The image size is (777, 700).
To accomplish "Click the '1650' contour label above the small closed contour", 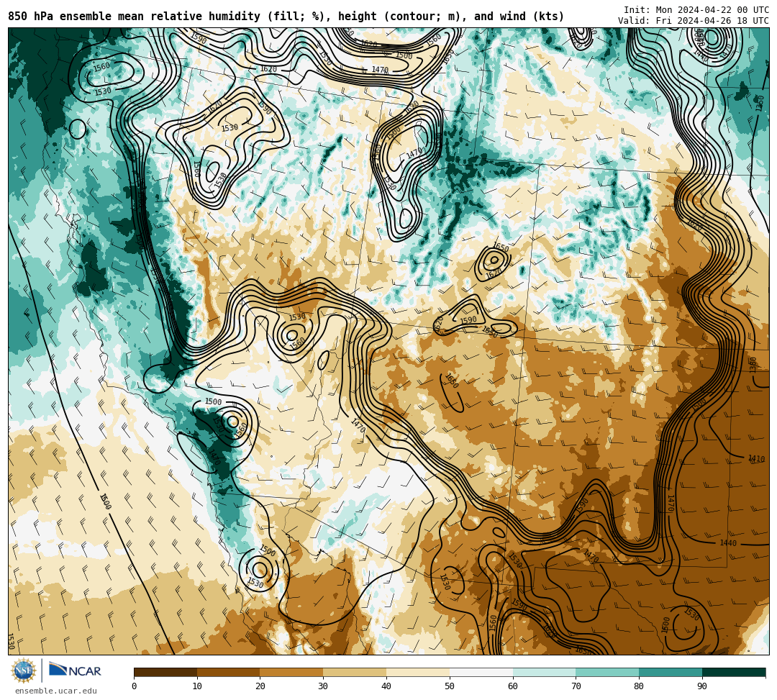I will point(501,247).
